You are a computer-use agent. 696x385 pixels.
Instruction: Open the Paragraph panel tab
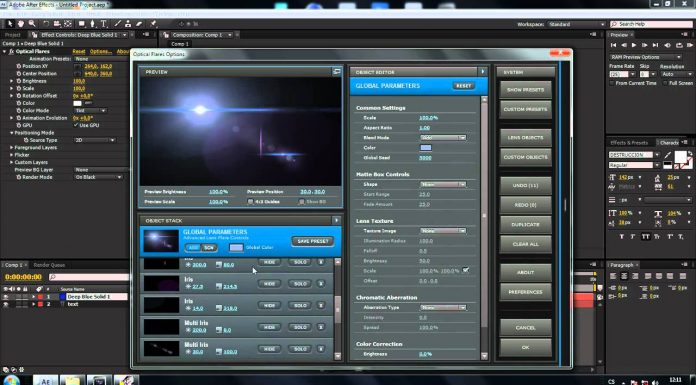621,265
